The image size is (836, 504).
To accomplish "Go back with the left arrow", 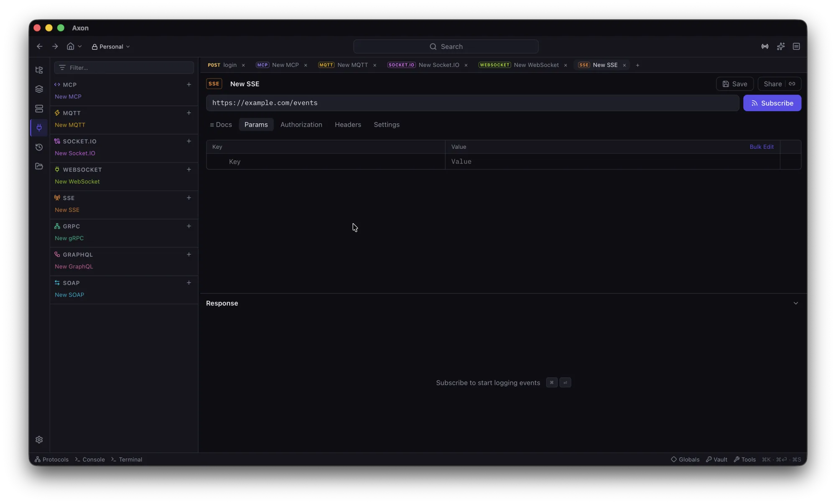I will [40, 46].
